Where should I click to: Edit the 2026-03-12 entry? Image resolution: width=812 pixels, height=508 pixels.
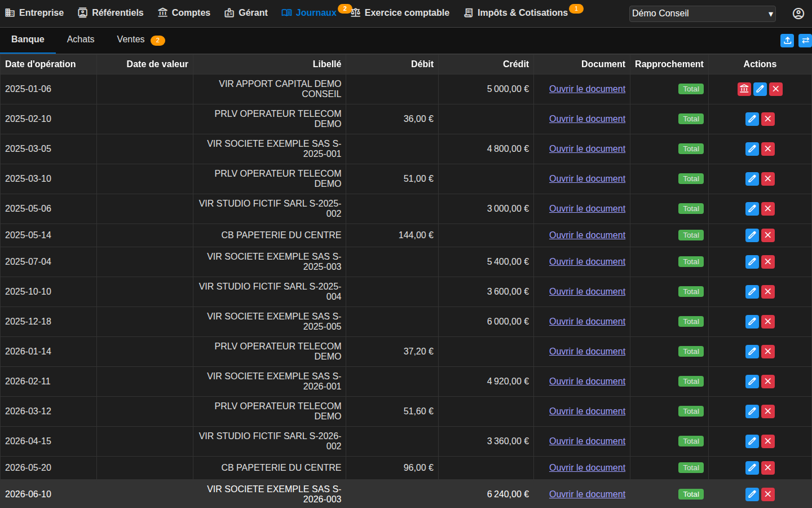tap(752, 411)
